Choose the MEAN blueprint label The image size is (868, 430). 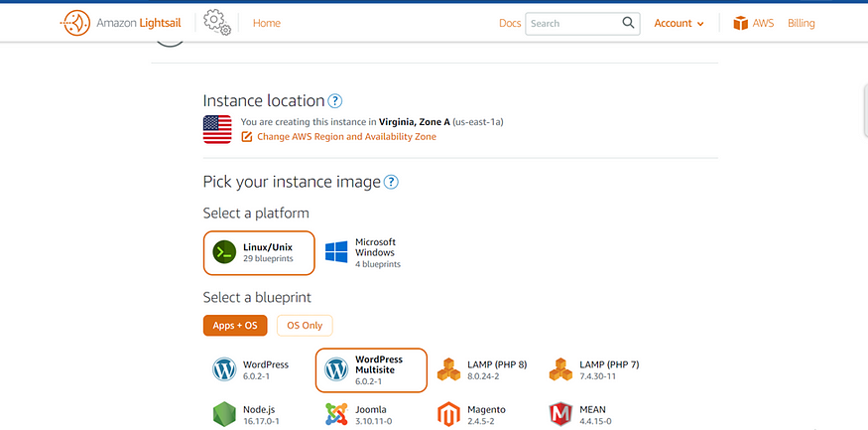pos(593,409)
